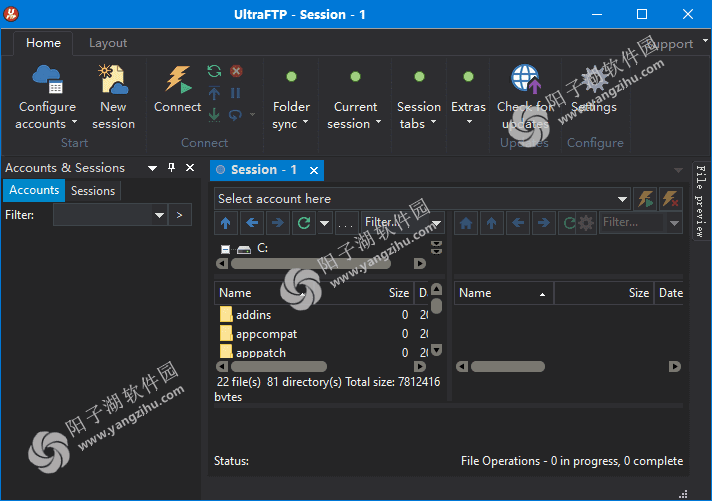Open the Folder sync menu
This screenshot has width=712, height=501.
[x=291, y=100]
